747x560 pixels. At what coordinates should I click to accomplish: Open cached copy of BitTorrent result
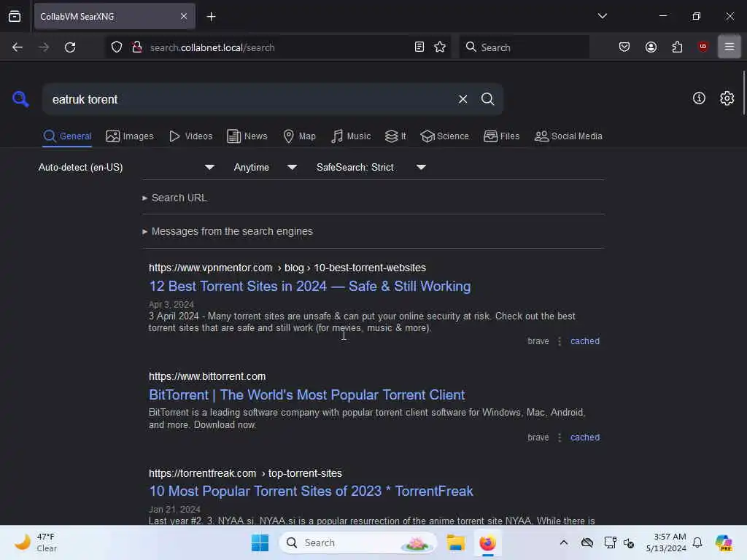tap(584, 437)
